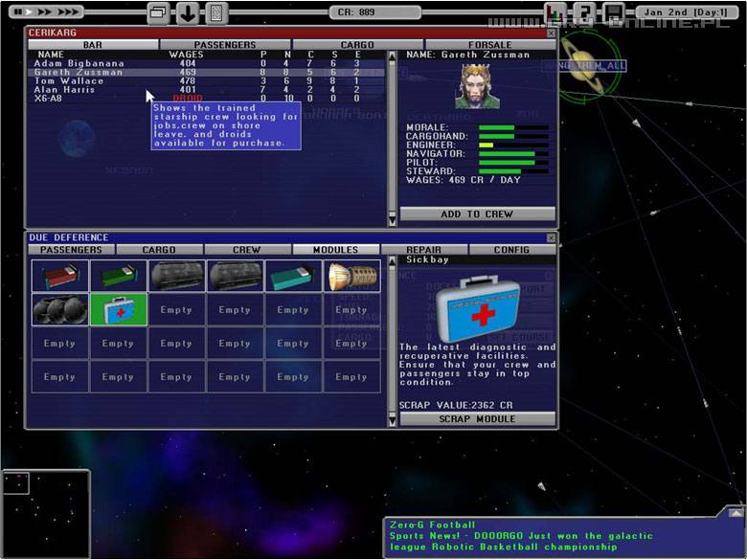Image resolution: width=747 pixels, height=560 pixels.
Task: Select the first grey cargo pod module
Action: coord(177,276)
